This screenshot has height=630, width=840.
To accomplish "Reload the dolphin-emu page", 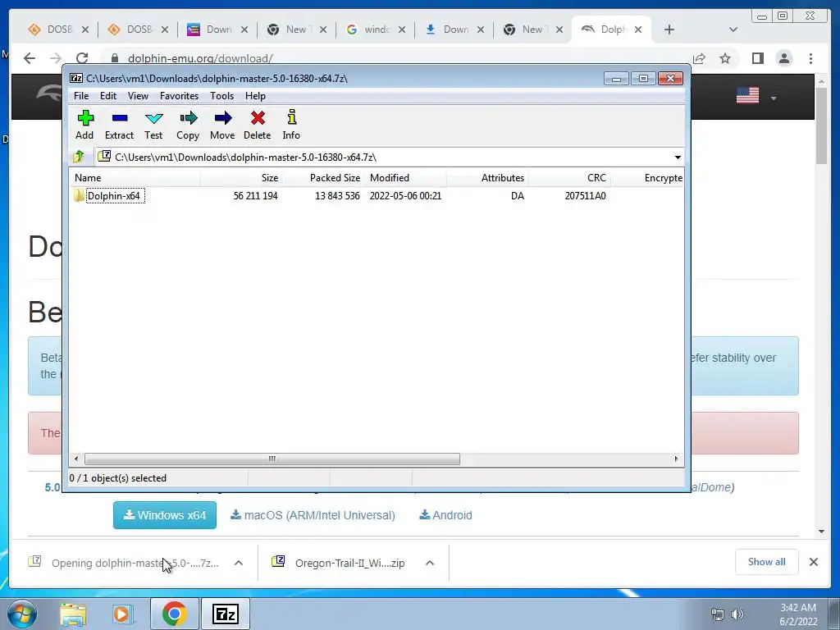I will (81, 58).
